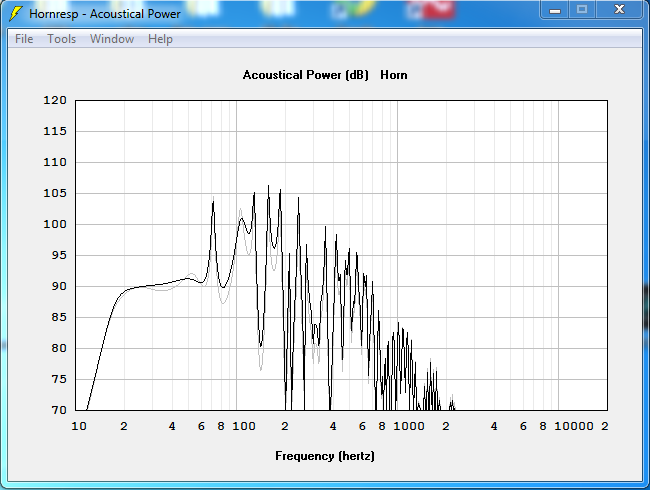Open the Window menu
The width and height of the screenshot is (650, 490).
[x=112, y=39]
